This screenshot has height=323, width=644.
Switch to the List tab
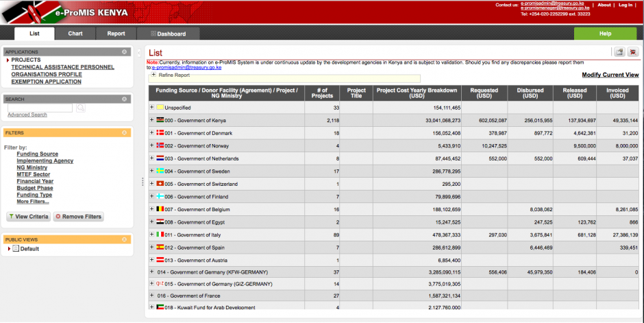[x=34, y=34]
